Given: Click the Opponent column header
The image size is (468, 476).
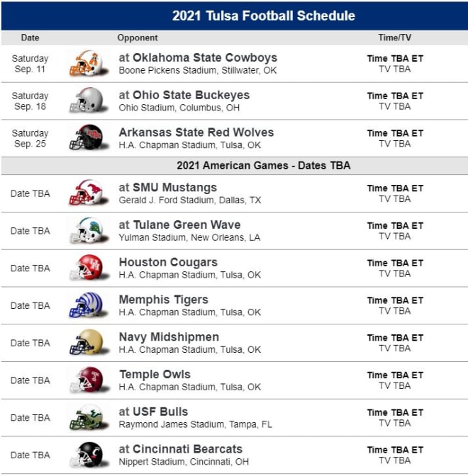Looking at the screenshot, I should pos(138,38).
